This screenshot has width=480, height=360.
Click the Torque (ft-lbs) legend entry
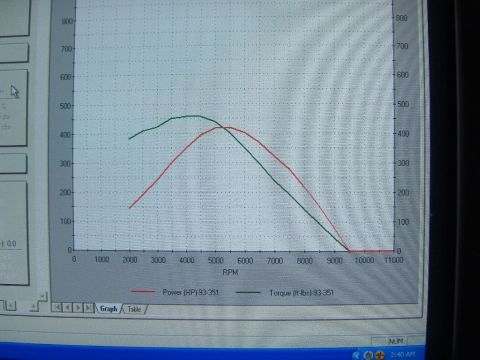point(301,293)
